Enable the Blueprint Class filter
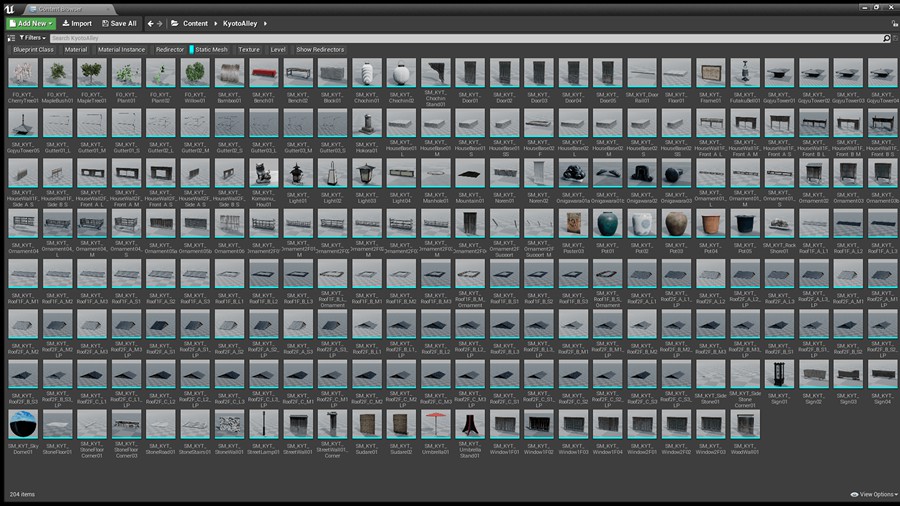The width and height of the screenshot is (900, 506). click(33, 49)
